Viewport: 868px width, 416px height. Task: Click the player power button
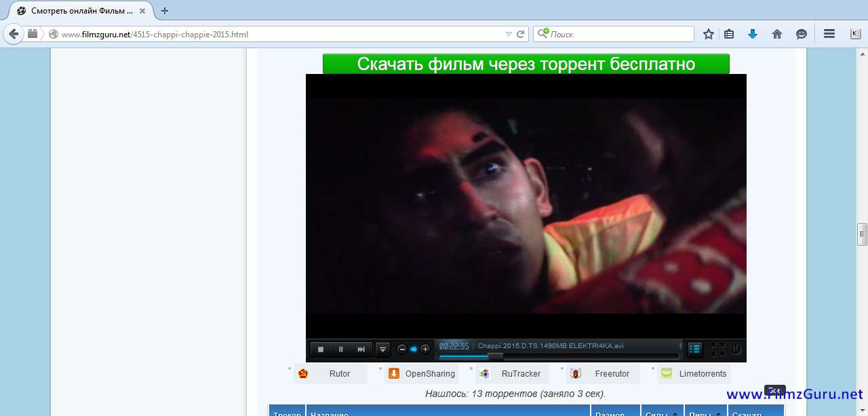(x=736, y=349)
